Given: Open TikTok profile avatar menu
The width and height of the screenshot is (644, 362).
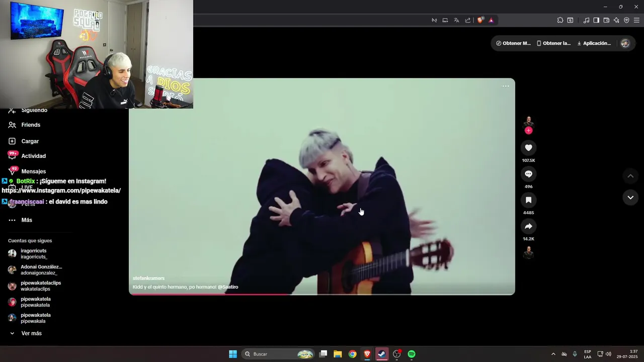Looking at the screenshot, I should click(x=625, y=43).
